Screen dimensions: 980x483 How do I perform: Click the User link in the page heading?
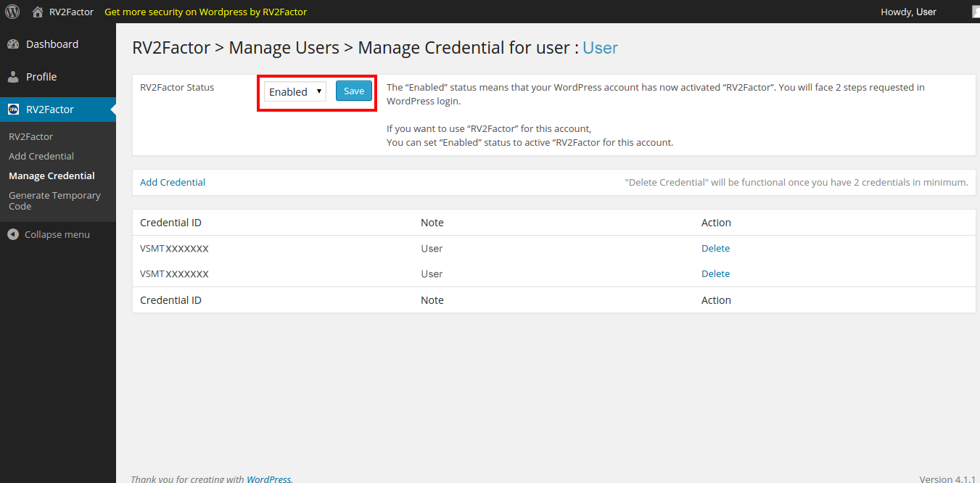point(600,48)
